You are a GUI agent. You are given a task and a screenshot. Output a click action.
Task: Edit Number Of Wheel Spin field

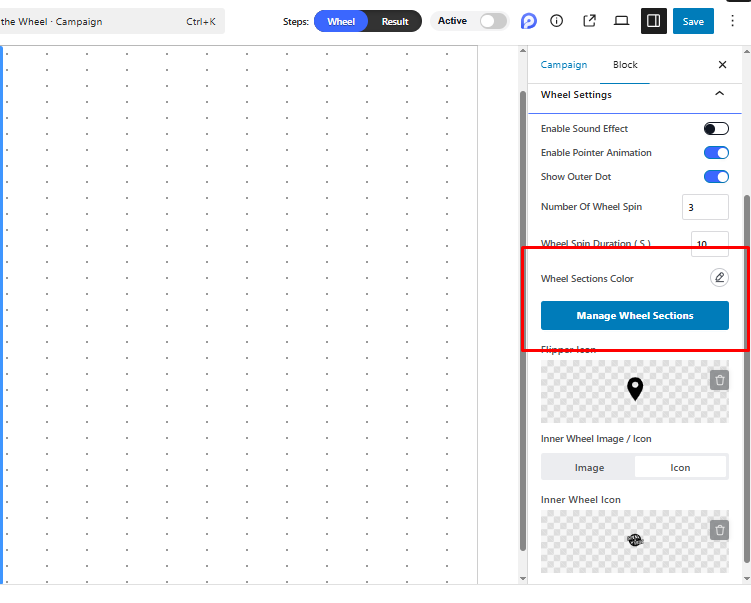(705, 207)
